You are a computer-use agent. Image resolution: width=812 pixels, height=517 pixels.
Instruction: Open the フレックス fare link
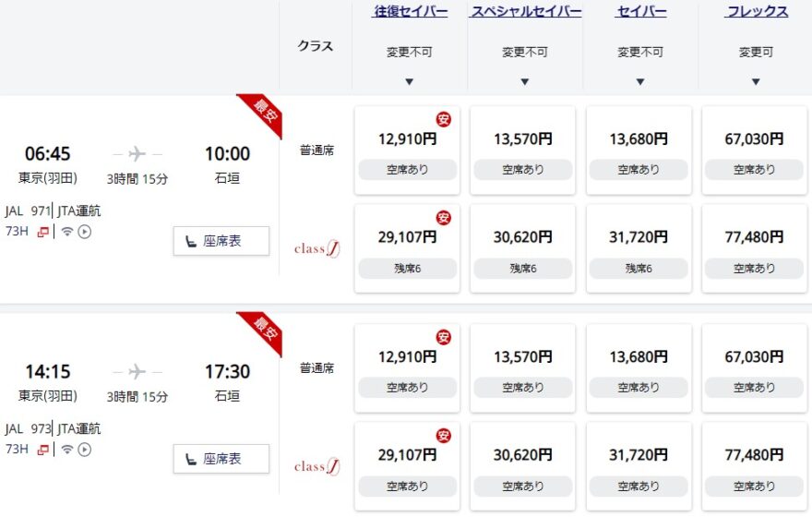pos(757,11)
